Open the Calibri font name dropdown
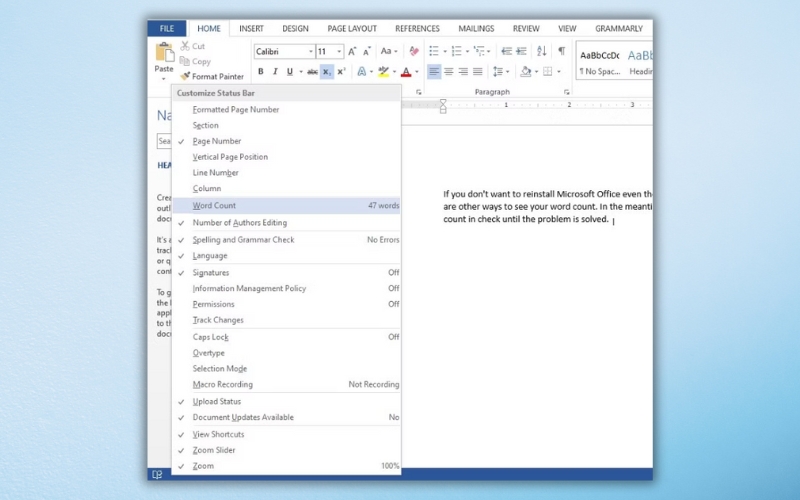 pyautogui.click(x=310, y=52)
